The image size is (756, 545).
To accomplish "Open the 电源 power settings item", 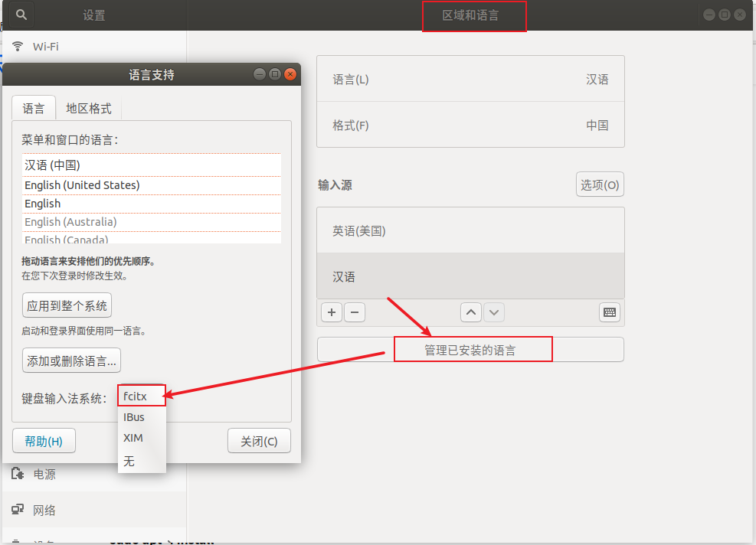I will coord(94,474).
